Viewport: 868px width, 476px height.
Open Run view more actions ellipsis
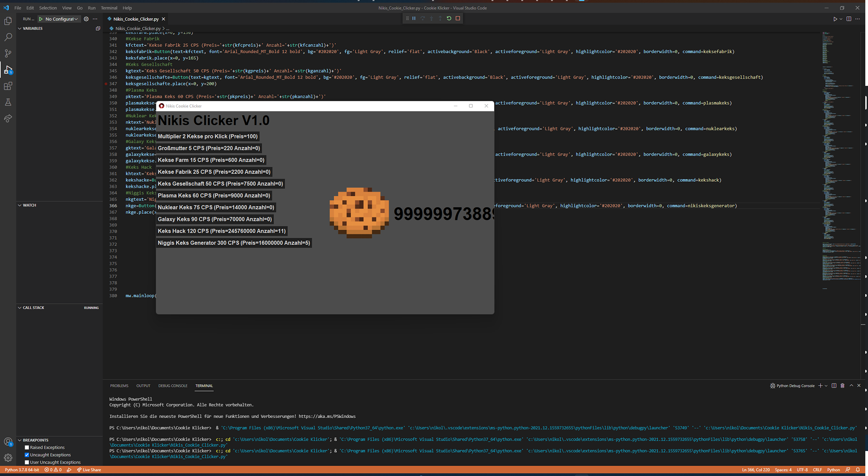point(95,19)
